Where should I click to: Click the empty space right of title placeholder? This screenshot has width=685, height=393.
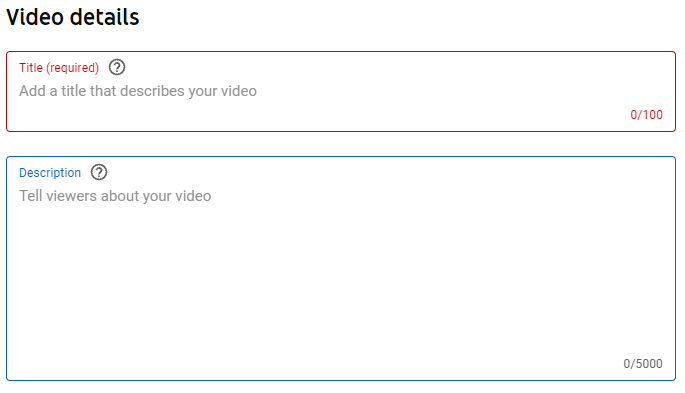click(x=459, y=91)
